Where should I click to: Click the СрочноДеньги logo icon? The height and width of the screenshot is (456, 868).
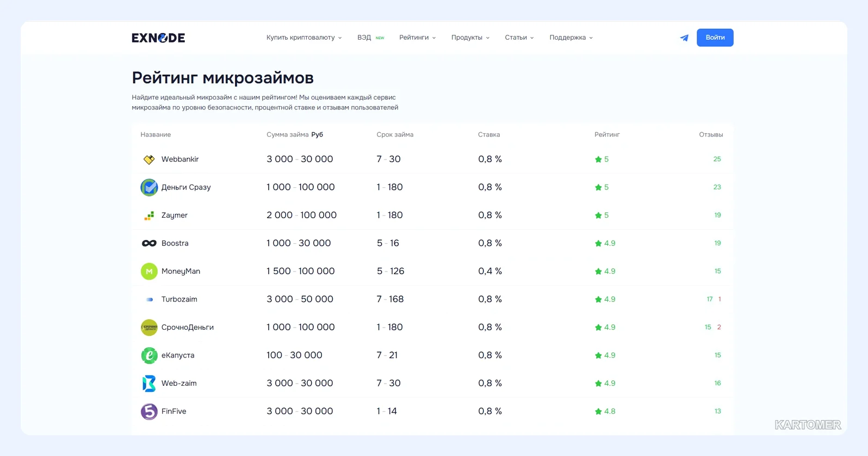coord(149,327)
